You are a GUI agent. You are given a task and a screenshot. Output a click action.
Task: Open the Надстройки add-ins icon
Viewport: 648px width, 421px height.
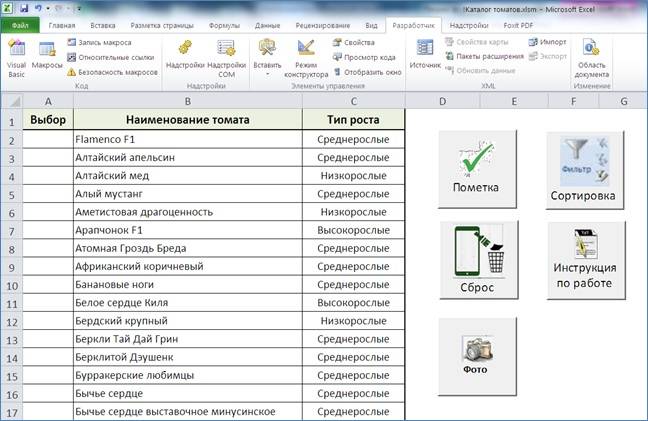185,55
